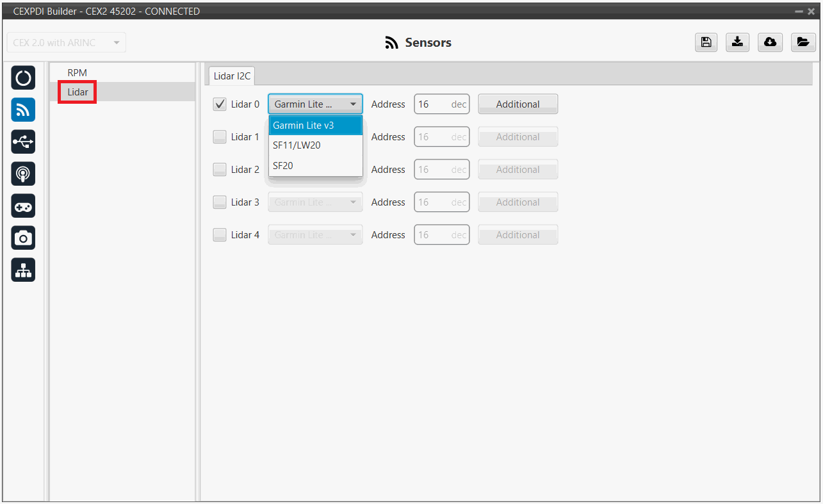Select the Lidar I2C tab
823x504 pixels.
pyautogui.click(x=232, y=76)
